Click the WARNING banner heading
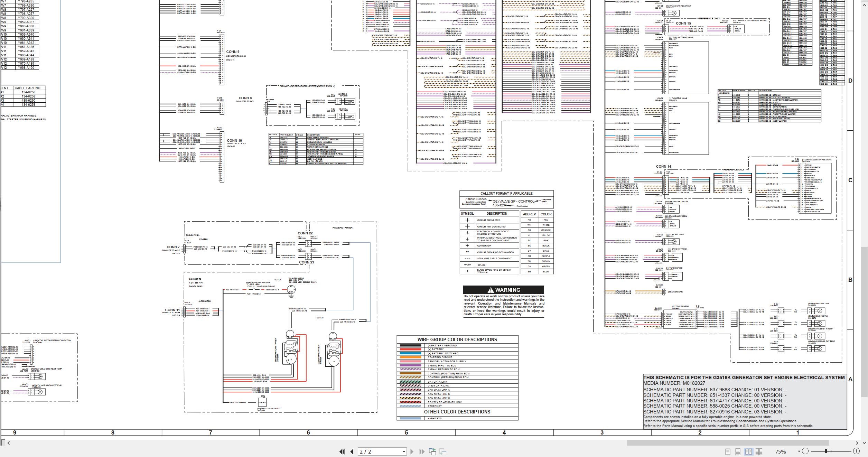868x457 pixels. click(504, 290)
